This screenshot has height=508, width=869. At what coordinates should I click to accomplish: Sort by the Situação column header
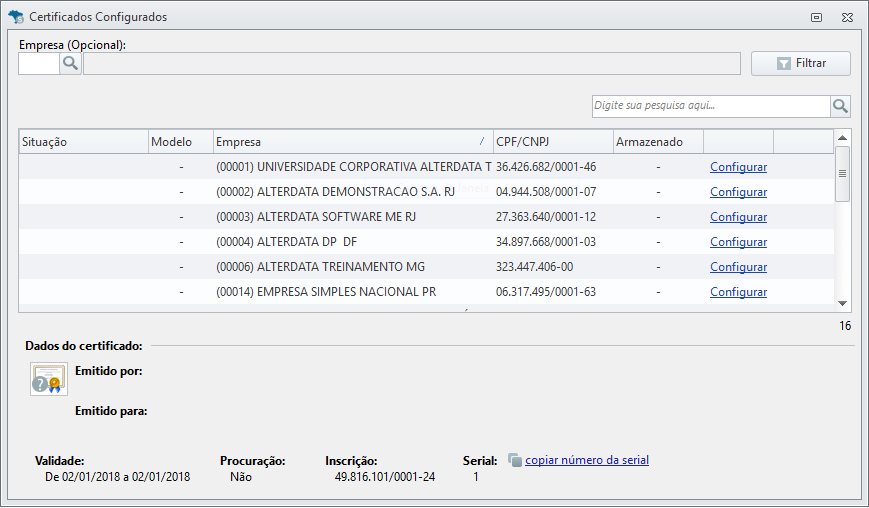84,142
